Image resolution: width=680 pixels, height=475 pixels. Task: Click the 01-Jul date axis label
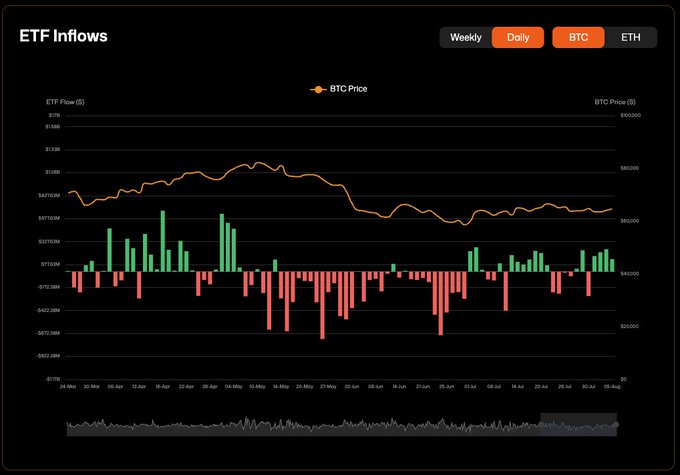pos(470,387)
